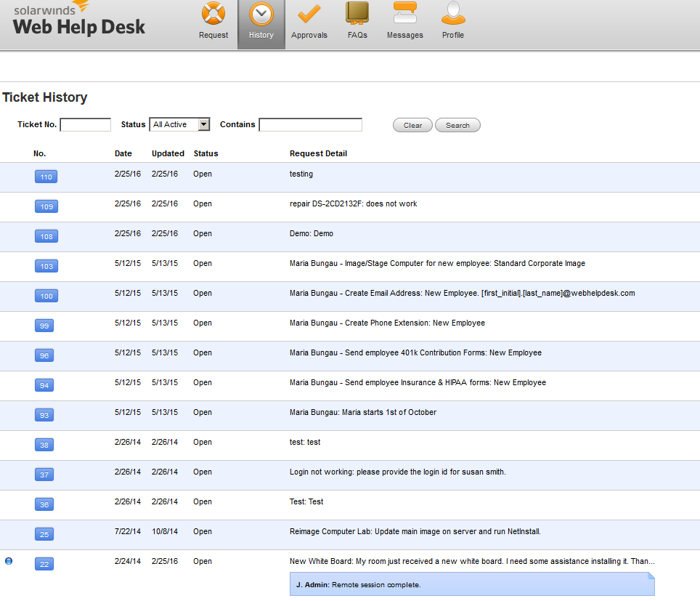Open the Messages chat icon
The image size is (700, 601).
pos(405,12)
